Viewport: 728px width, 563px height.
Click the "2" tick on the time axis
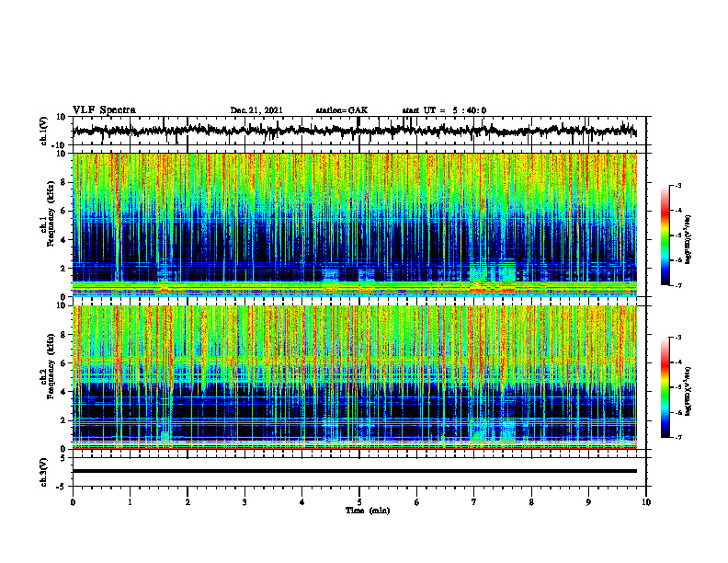(x=188, y=502)
